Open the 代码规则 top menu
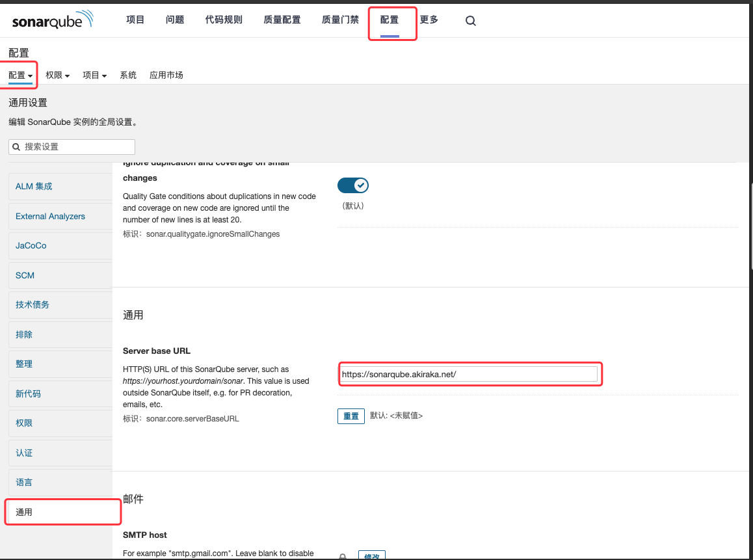This screenshot has width=753, height=560. (224, 20)
